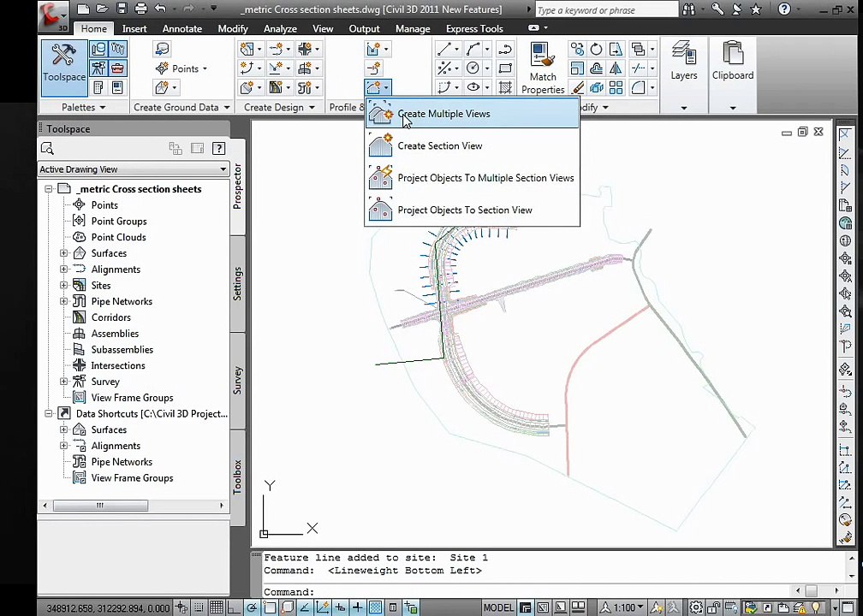The image size is (863, 616).
Task: Expand the Pipe Networks tree node
Action: [64, 301]
